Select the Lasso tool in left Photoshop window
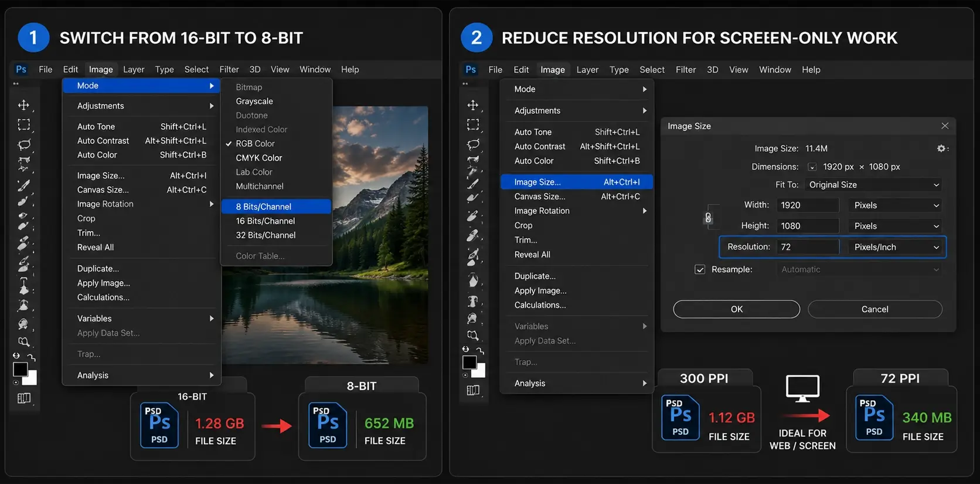This screenshot has height=484, width=980. tap(24, 144)
